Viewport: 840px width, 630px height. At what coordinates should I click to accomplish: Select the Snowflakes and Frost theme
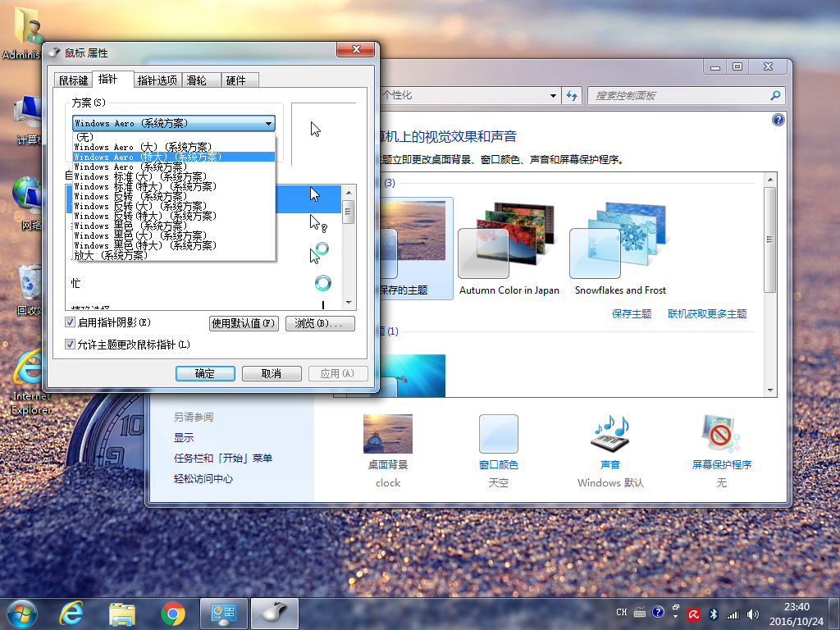click(x=620, y=249)
